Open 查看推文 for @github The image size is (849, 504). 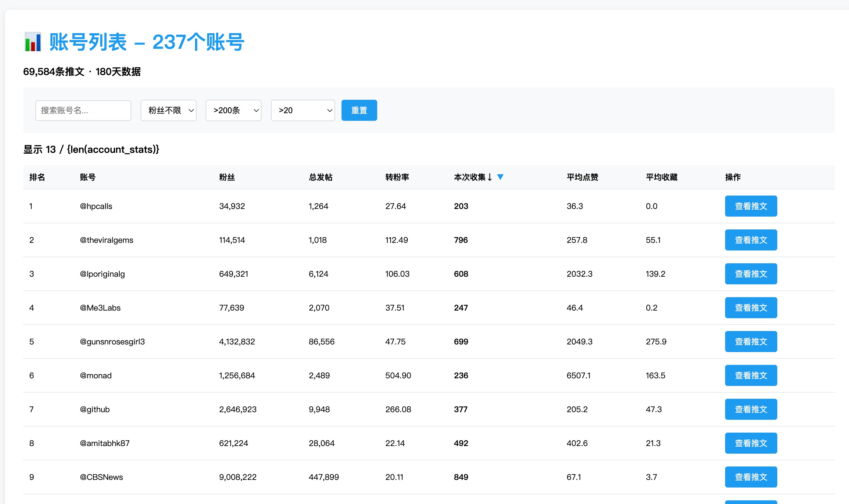(750, 409)
